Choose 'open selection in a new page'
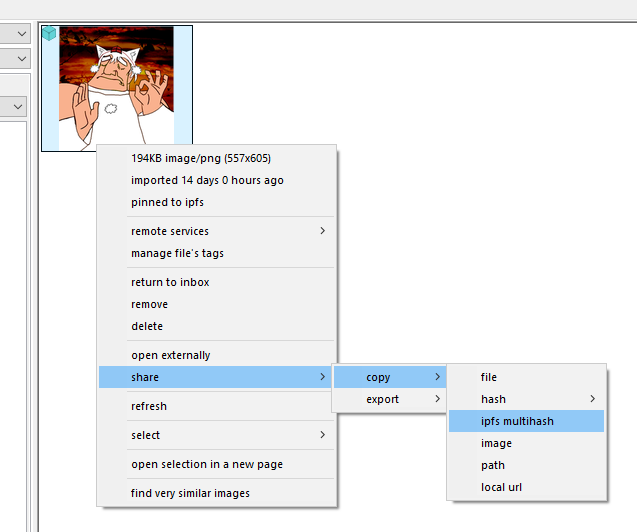 217,464
